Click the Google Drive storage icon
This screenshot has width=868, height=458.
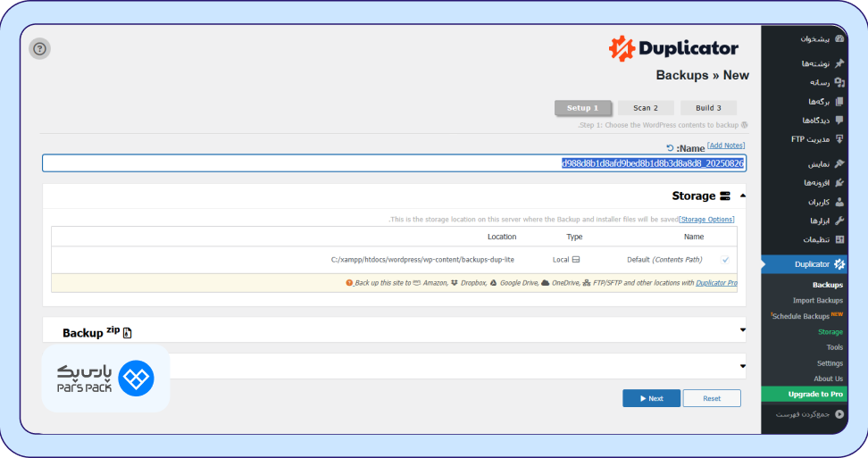pyautogui.click(x=493, y=283)
